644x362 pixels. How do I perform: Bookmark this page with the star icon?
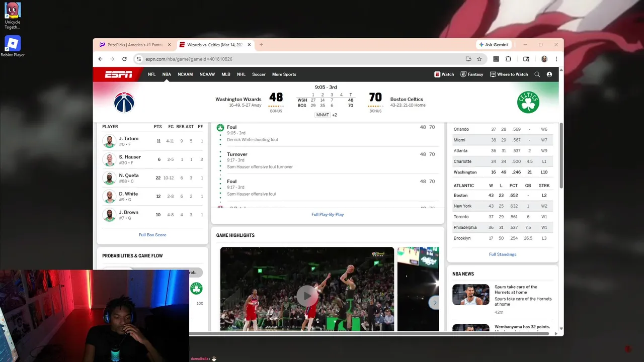(x=479, y=59)
